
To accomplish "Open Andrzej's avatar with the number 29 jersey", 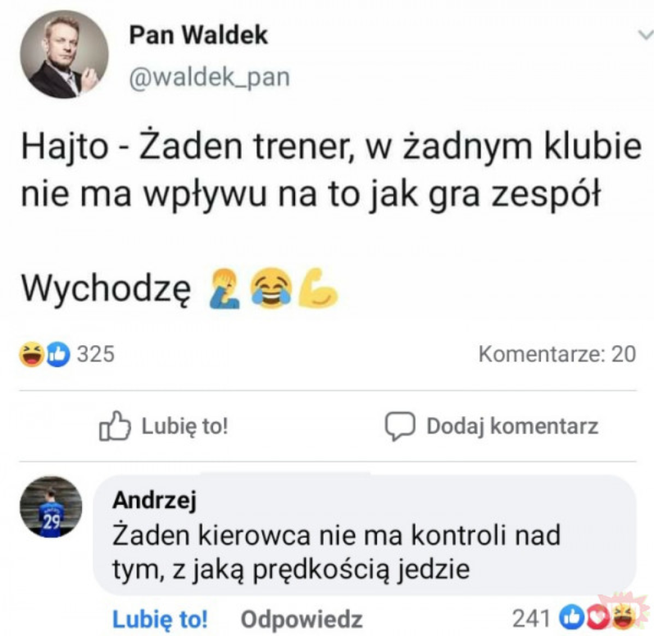I will pos(51,507).
